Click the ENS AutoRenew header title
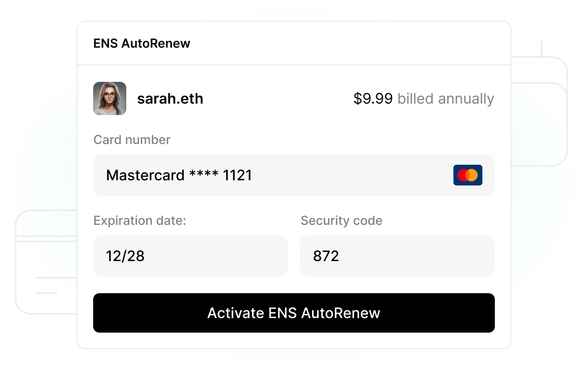 142,44
